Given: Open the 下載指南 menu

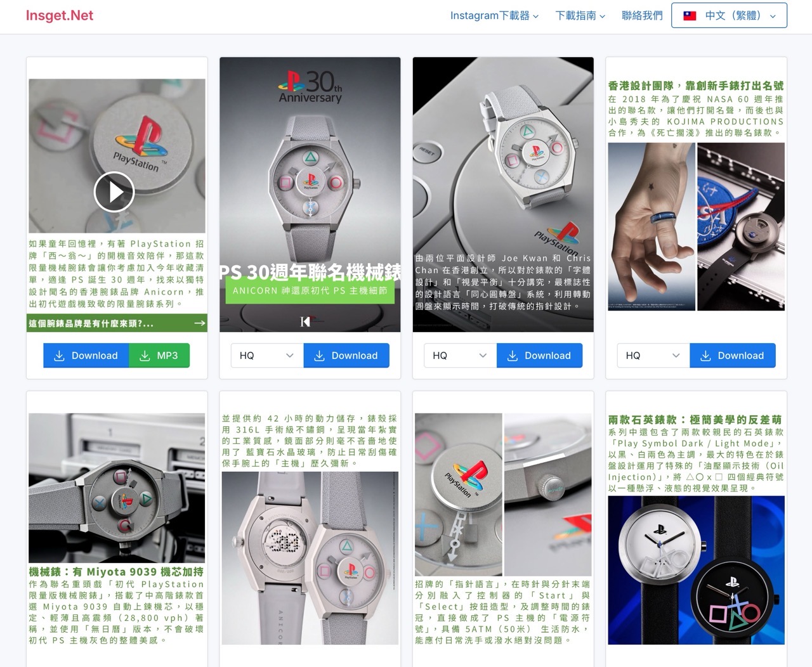Looking at the screenshot, I should click(580, 16).
